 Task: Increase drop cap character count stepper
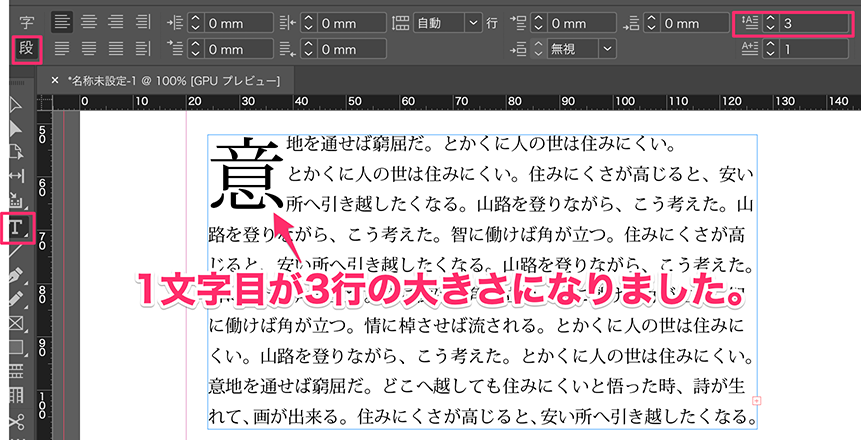[x=770, y=44]
